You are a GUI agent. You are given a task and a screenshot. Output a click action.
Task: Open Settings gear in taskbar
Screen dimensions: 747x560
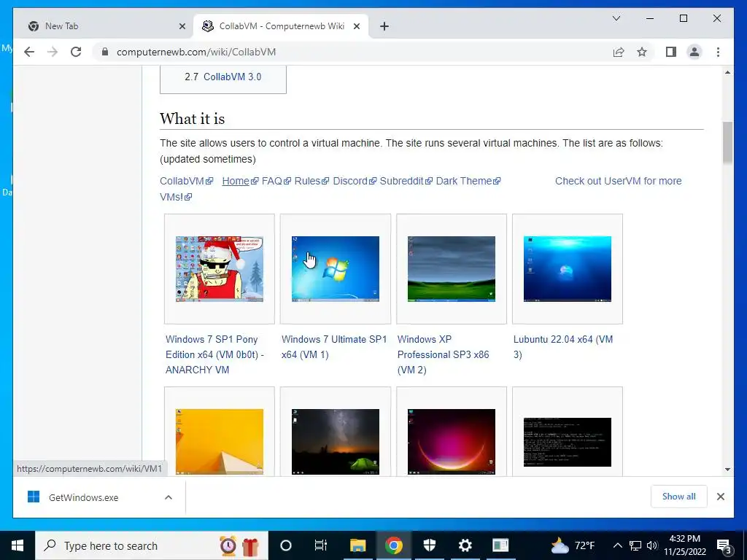pyautogui.click(x=465, y=545)
